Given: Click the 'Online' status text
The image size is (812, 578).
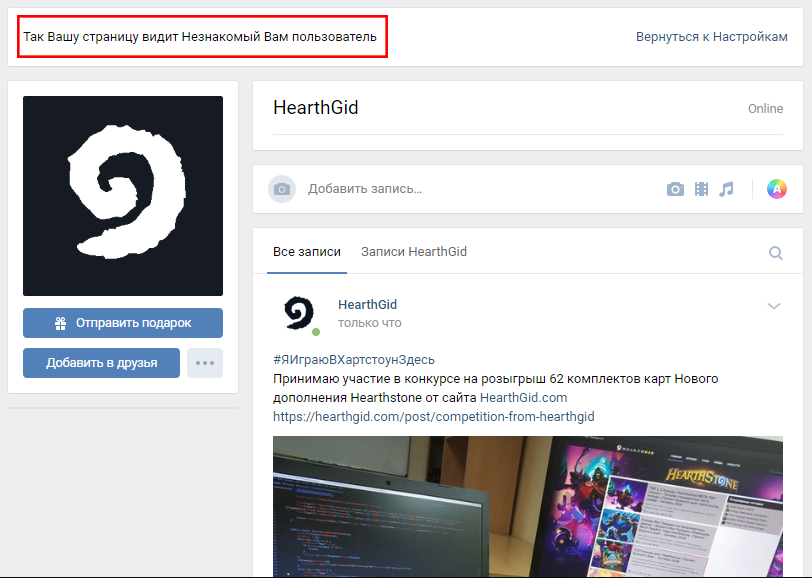Looking at the screenshot, I should click(x=765, y=109).
